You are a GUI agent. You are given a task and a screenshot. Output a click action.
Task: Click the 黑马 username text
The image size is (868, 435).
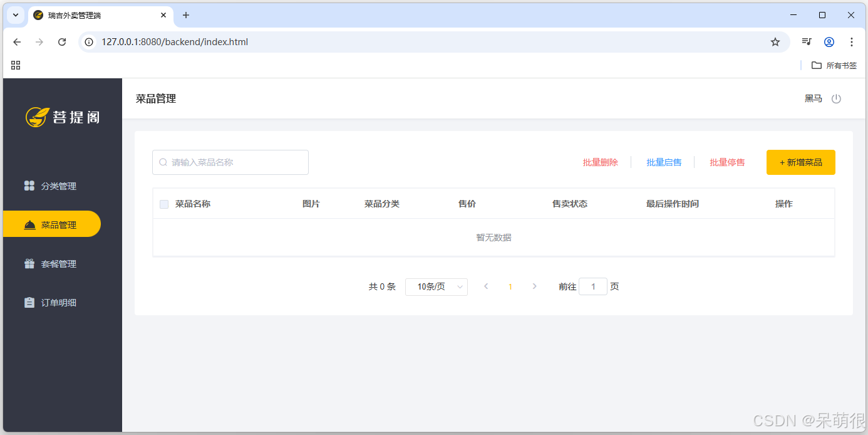tap(813, 98)
